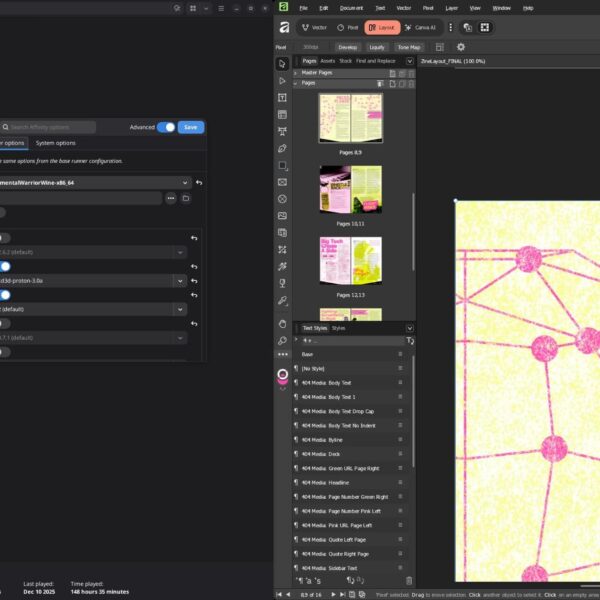
Task: Click the browse folder icon
Action: tap(186, 199)
